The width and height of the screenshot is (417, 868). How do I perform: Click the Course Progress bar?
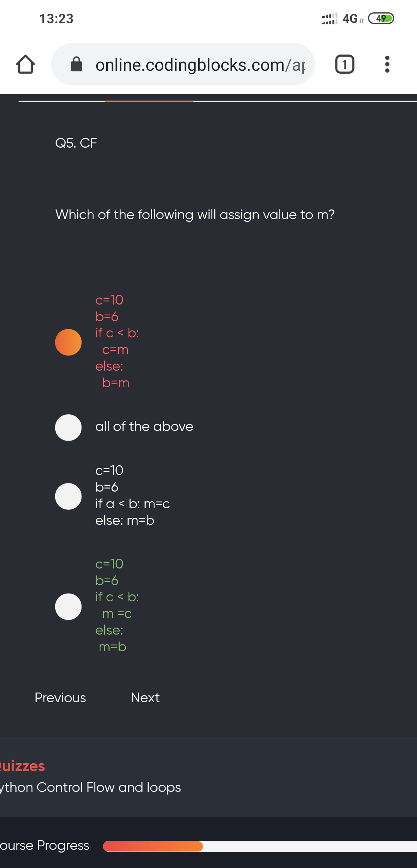(259, 846)
